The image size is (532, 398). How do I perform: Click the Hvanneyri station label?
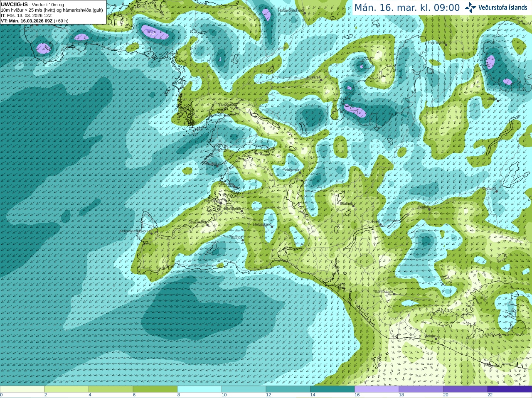[x=227, y=105]
